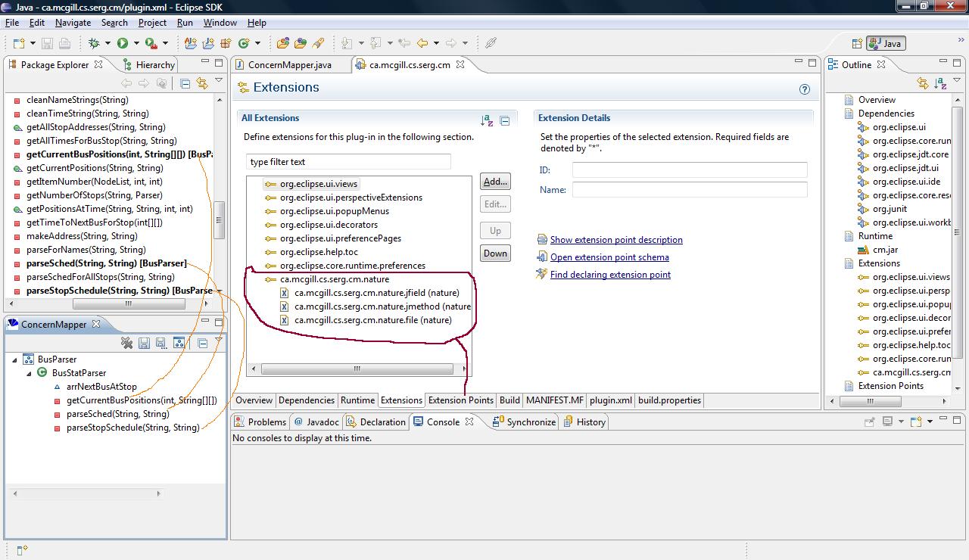Image resolution: width=969 pixels, height=560 pixels.
Task: Click the extension ID input field
Action: pos(690,170)
